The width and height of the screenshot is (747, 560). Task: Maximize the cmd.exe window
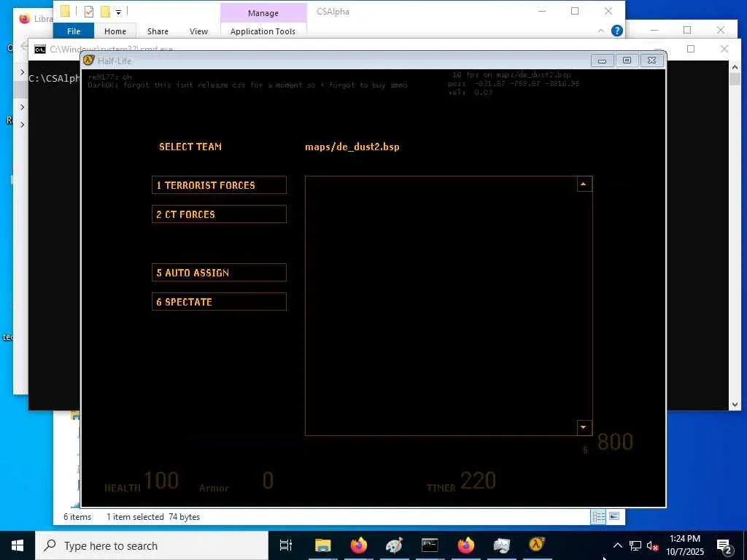click(x=691, y=49)
